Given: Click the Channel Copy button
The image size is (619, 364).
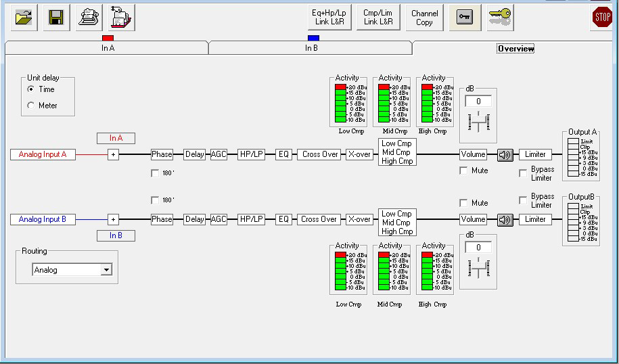Looking at the screenshot, I should (424, 18).
